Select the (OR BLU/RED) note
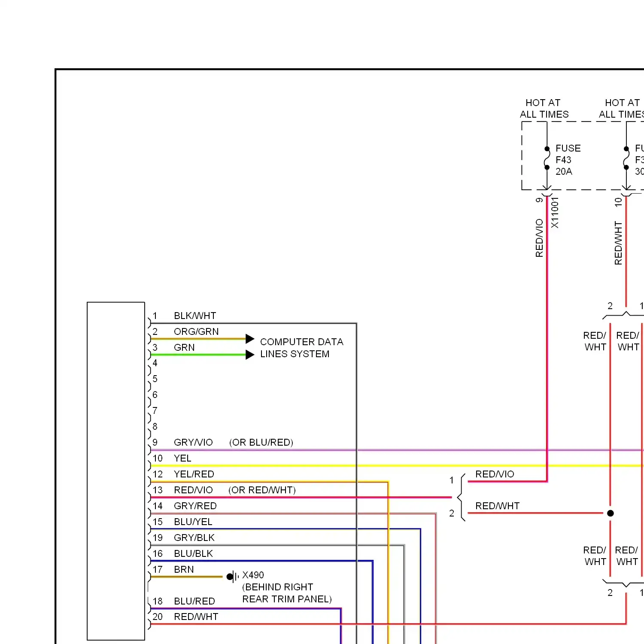This screenshot has width=644, height=644. [x=261, y=442]
